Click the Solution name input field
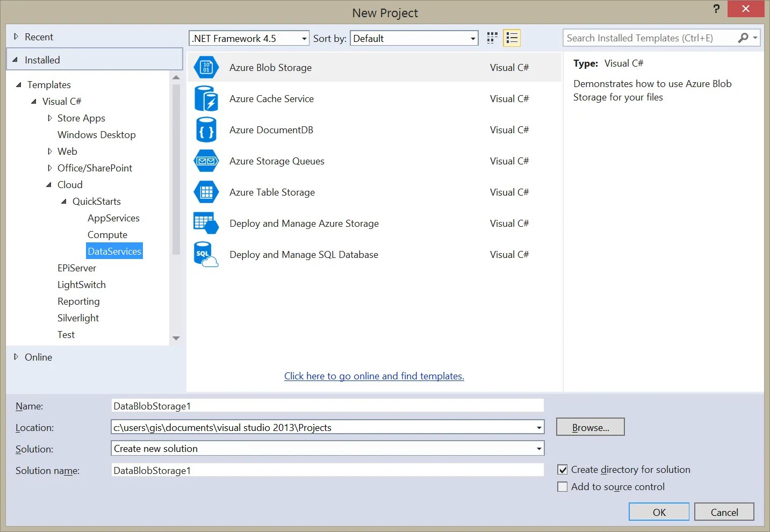 (x=328, y=470)
